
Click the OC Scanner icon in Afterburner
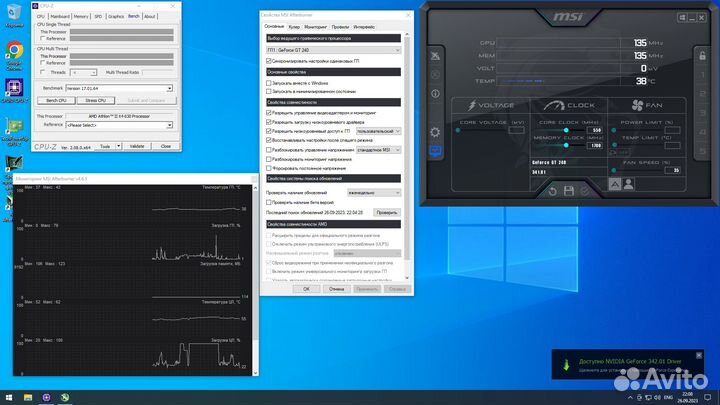point(435,75)
